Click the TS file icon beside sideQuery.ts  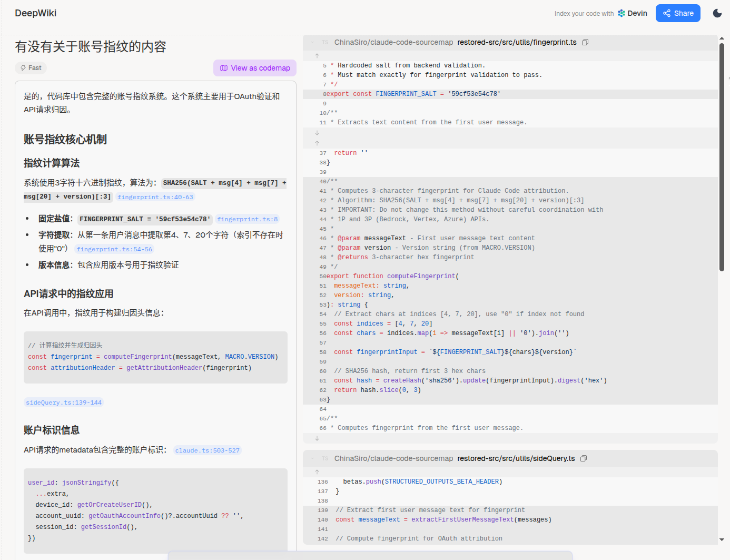[x=325, y=458]
